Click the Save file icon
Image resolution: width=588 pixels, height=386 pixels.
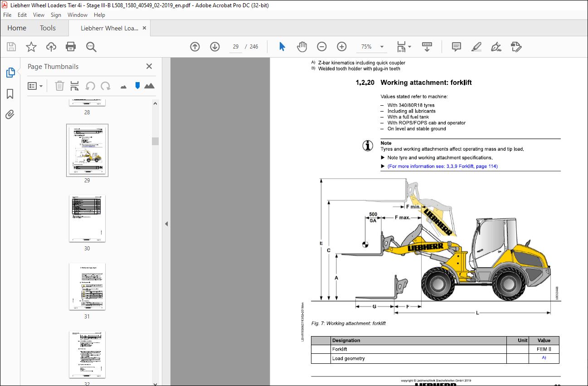[11, 47]
